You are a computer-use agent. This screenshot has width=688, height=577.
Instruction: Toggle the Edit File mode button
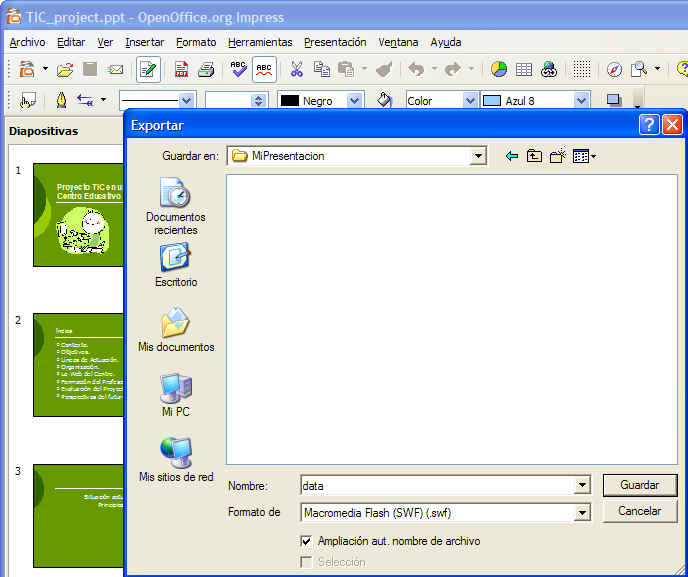point(148,69)
